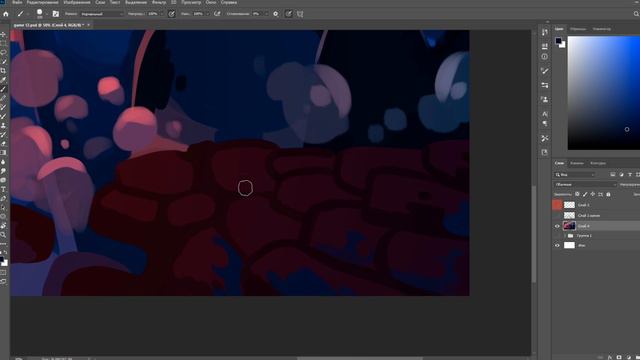Select the Eyedropper tool
This screenshot has width=640, height=360.
[x=3, y=80]
